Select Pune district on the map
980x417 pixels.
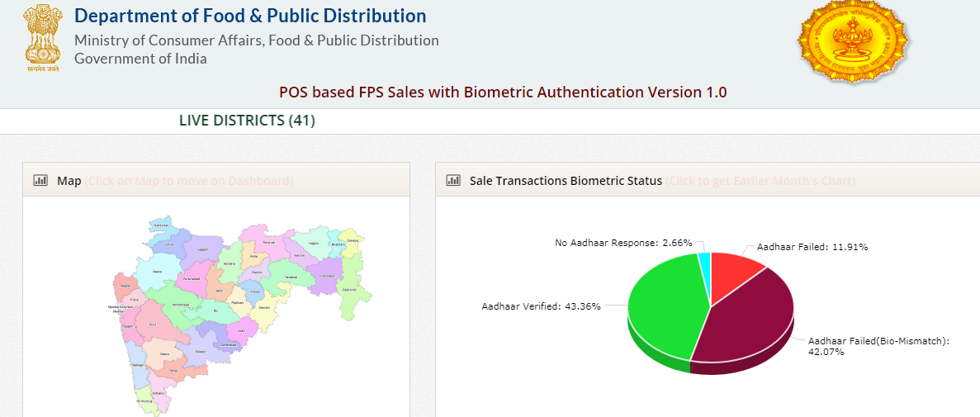click(x=154, y=325)
